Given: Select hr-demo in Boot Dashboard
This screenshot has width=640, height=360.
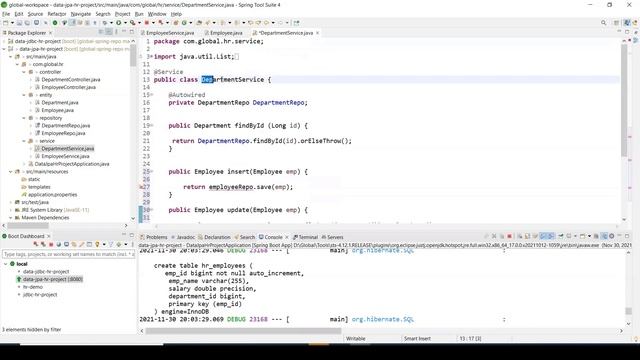Looking at the screenshot, I should tap(33, 287).
